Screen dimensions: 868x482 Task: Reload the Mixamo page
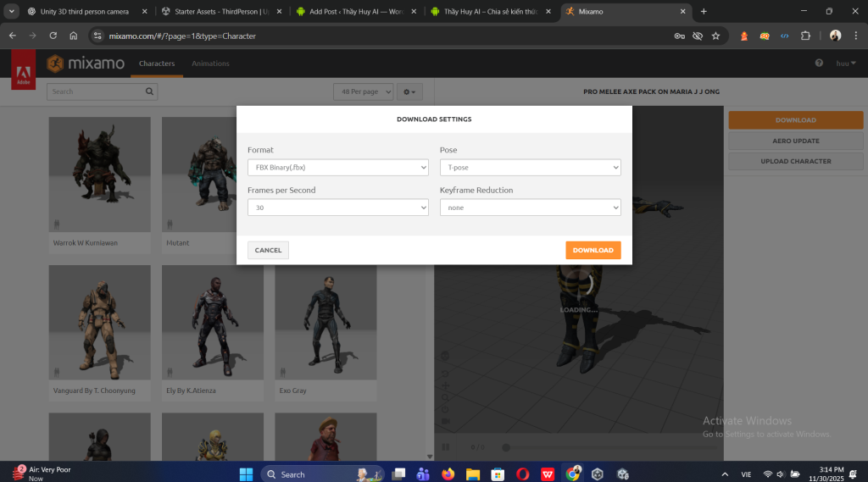click(x=53, y=36)
